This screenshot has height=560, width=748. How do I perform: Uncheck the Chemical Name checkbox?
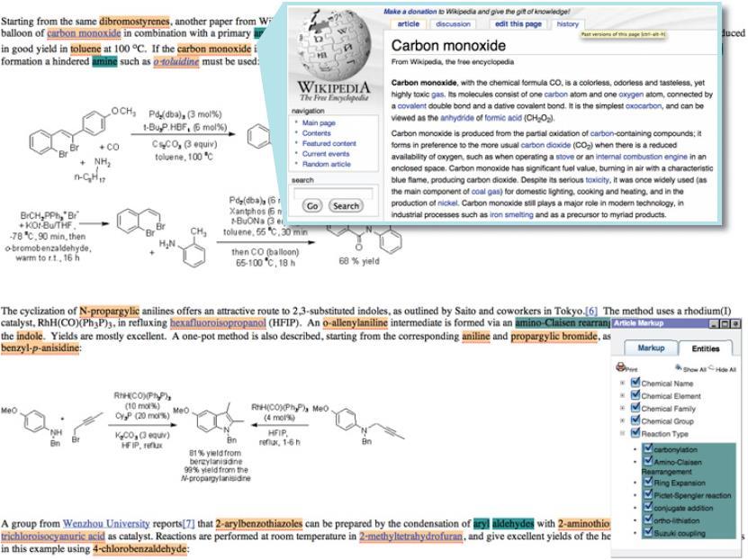click(635, 382)
